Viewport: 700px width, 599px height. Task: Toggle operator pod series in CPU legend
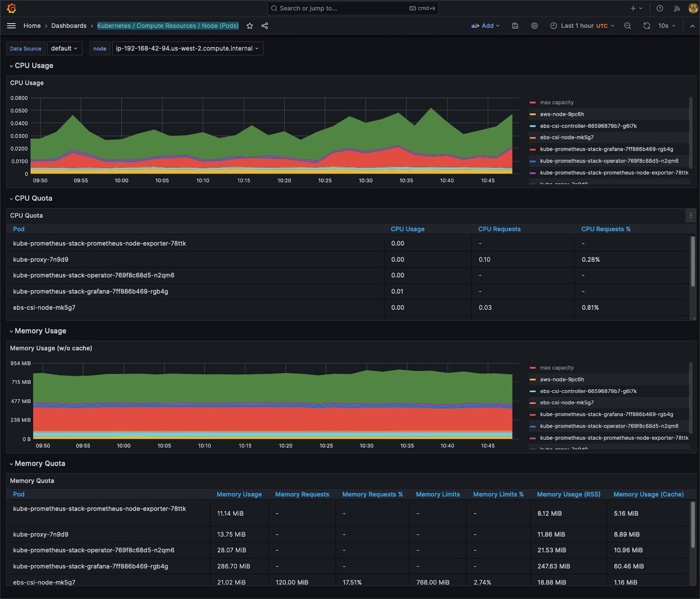coord(609,161)
